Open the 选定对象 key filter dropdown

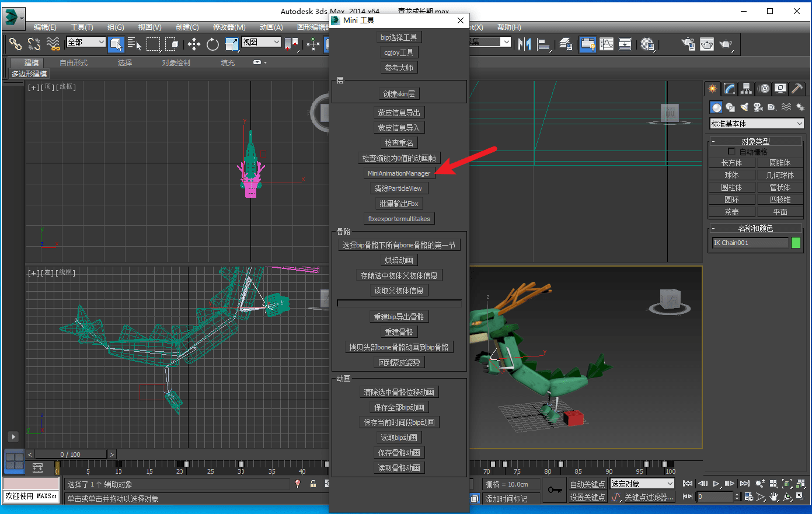point(642,484)
